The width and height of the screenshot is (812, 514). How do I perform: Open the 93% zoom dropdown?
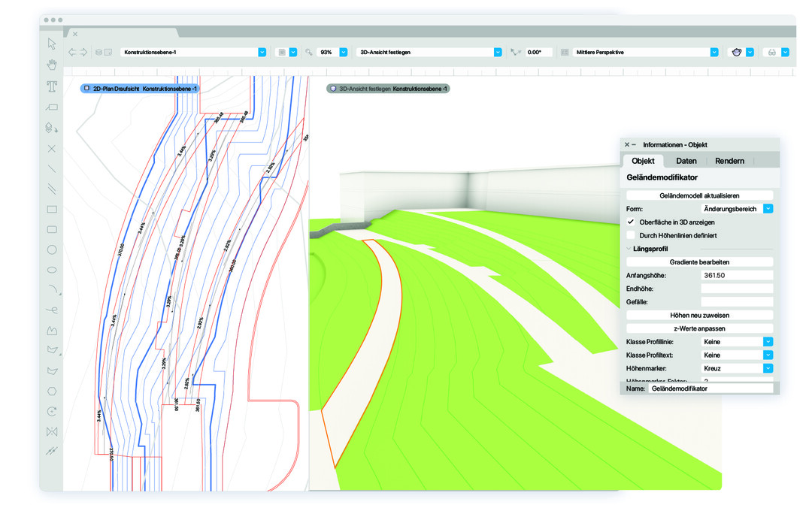click(344, 53)
